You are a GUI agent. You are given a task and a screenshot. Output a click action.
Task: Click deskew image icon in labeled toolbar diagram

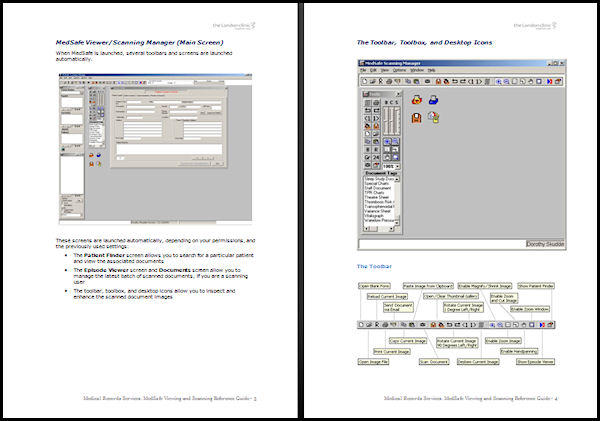(x=481, y=325)
